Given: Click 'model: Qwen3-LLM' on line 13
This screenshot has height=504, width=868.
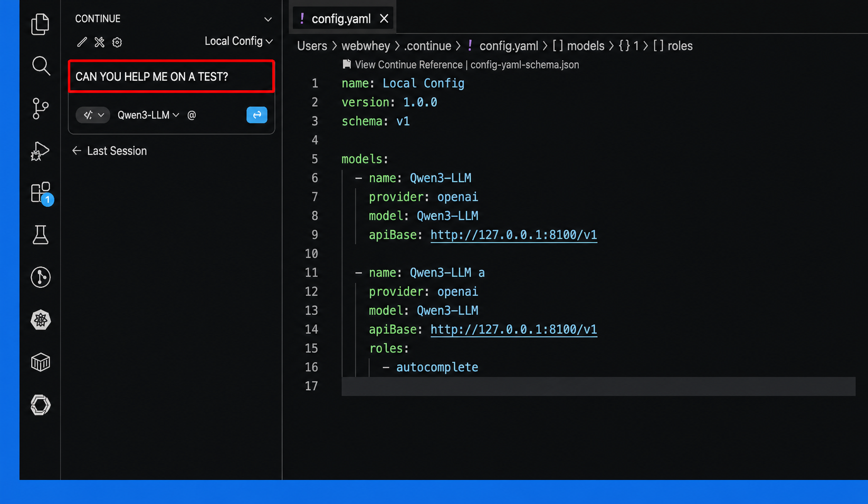Looking at the screenshot, I should [423, 311].
